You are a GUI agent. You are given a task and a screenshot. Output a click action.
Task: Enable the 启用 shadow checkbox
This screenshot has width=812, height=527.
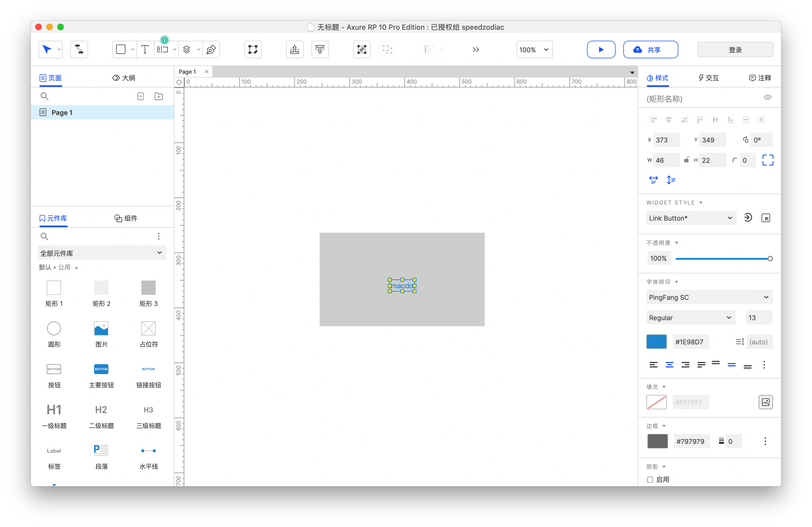650,479
